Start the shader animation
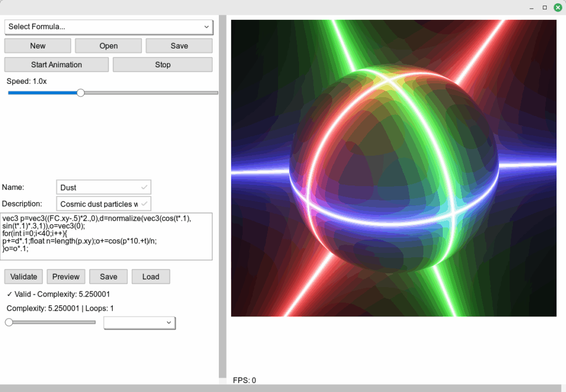Viewport: 566px width, 392px height. pos(56,65)
